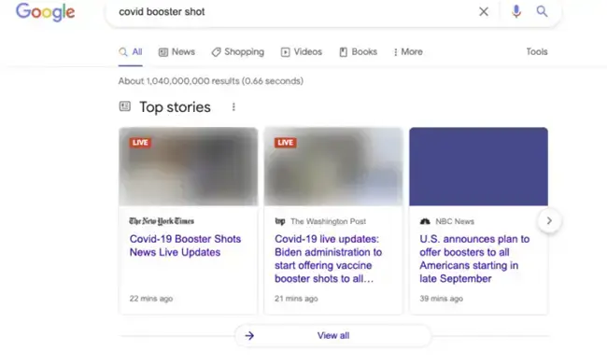Viewport: 607px width, 364px height.
Task: Click The Washington Post source label
Action: pos(329,221)
